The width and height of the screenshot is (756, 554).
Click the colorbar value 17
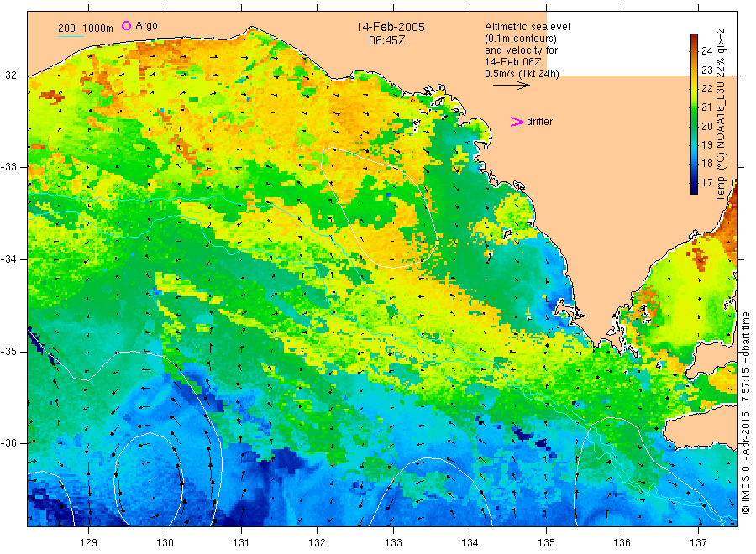pos(706,183)
